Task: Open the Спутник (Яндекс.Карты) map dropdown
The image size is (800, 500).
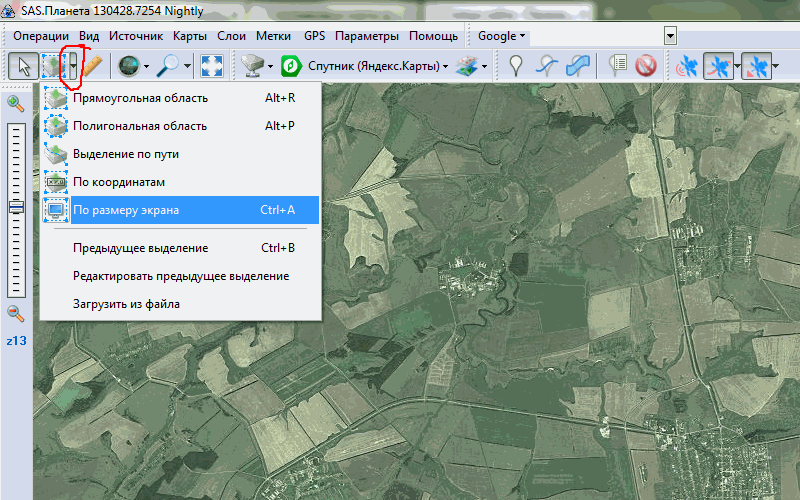Action: (363, 66)
